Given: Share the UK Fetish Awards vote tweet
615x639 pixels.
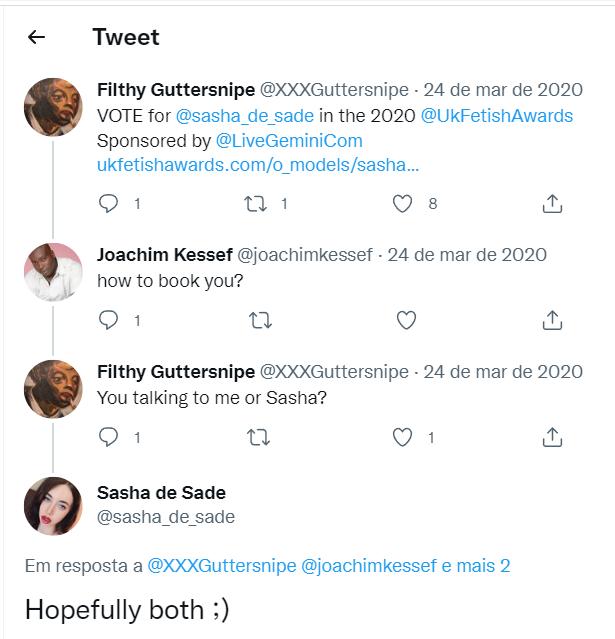Looking at the screenshot, I should pyautogui.click(x=551, y=204).
